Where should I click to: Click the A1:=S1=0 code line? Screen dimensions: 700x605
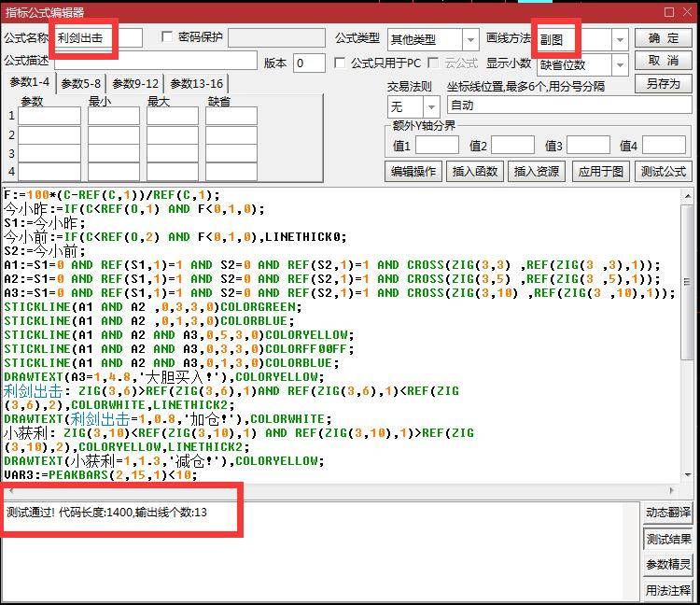click(331, 265)
